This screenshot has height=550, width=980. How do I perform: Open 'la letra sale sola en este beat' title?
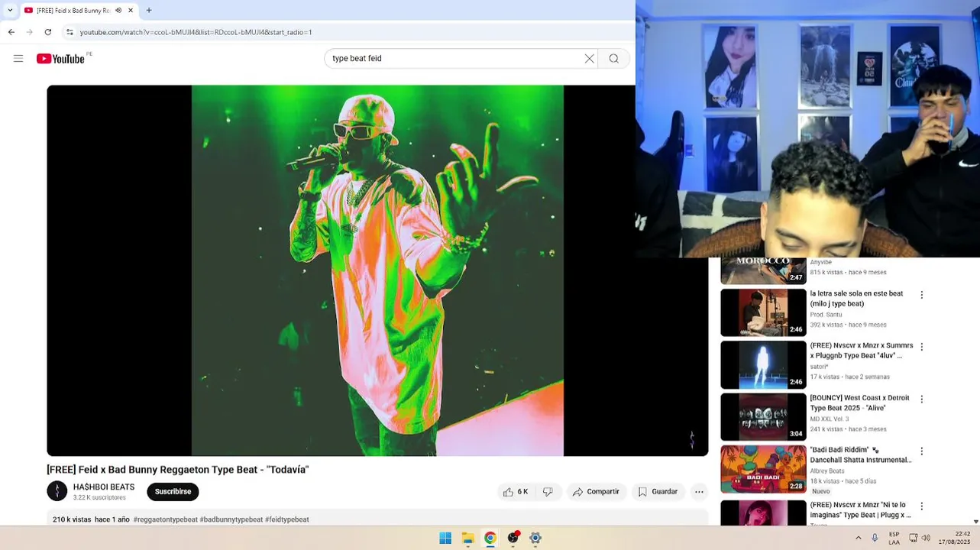tap(856, 299)
